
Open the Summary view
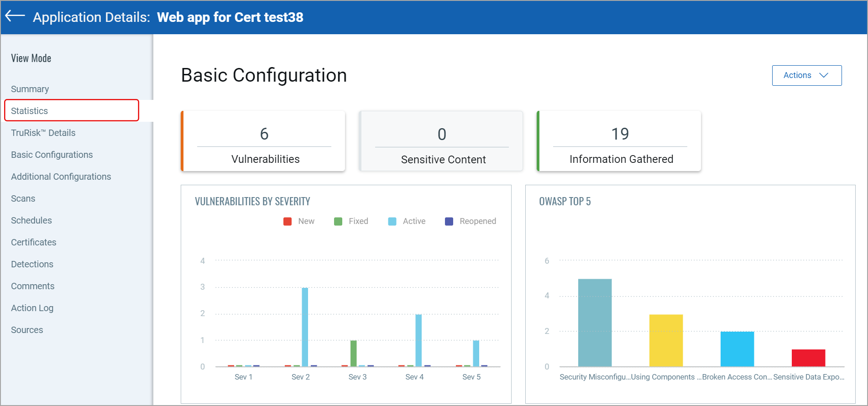coord(30,89)
